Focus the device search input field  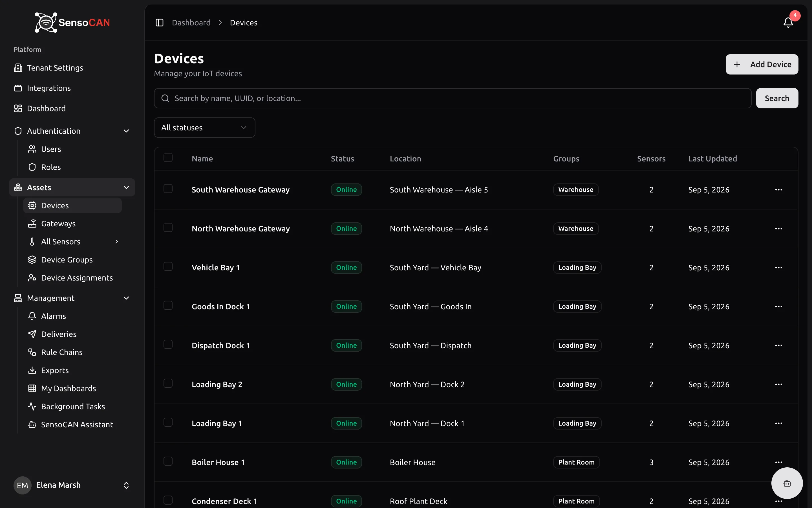(x=452, y=98)
